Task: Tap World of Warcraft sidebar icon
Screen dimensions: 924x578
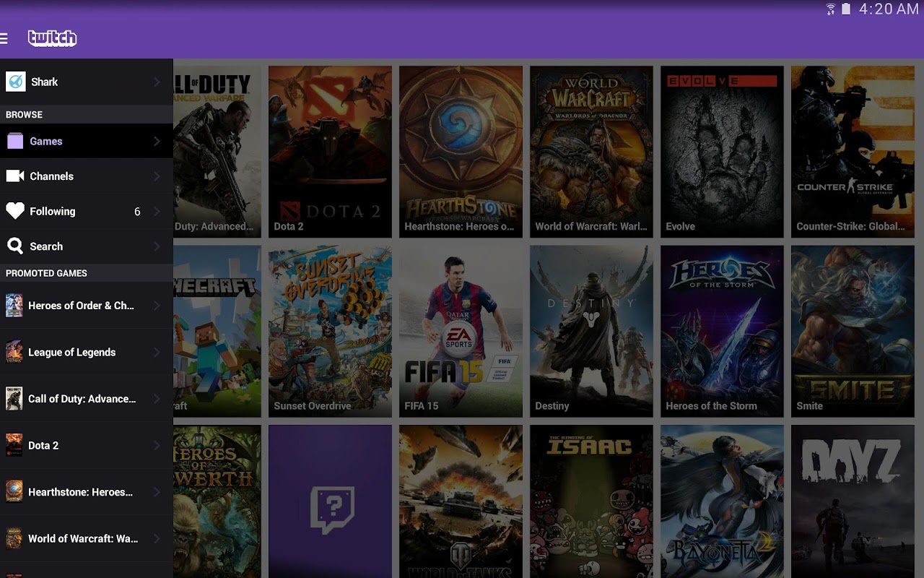Action: point(14,538)
